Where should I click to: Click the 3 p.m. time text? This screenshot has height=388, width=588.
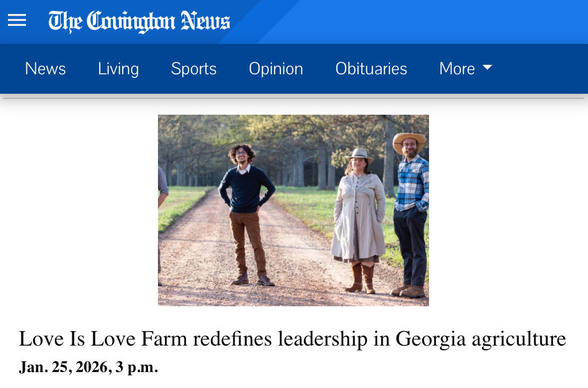coord(137,368)
